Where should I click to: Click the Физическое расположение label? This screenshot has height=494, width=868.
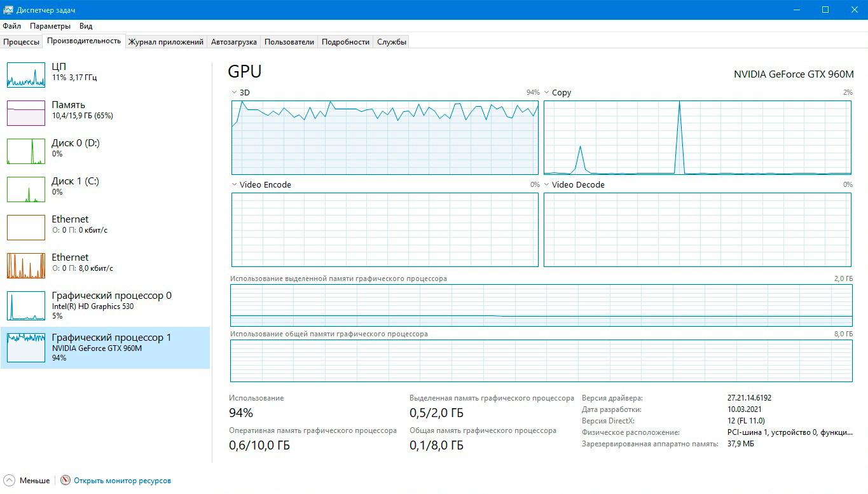tap(631, 432)
